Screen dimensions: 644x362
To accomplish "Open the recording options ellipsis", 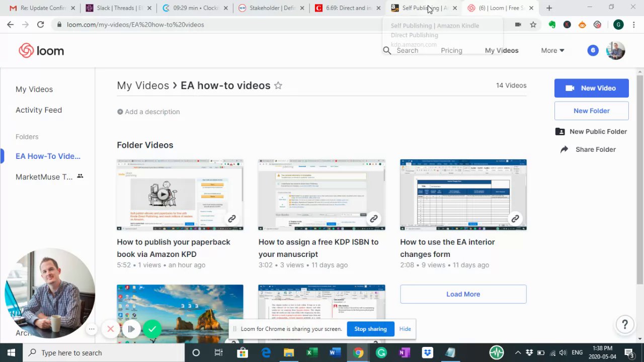I will pos(91,329).
